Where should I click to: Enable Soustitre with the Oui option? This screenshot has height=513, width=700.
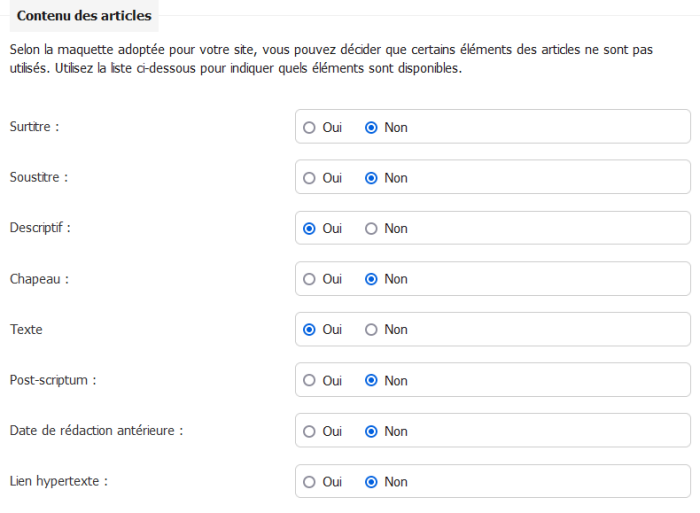[309, 178]
